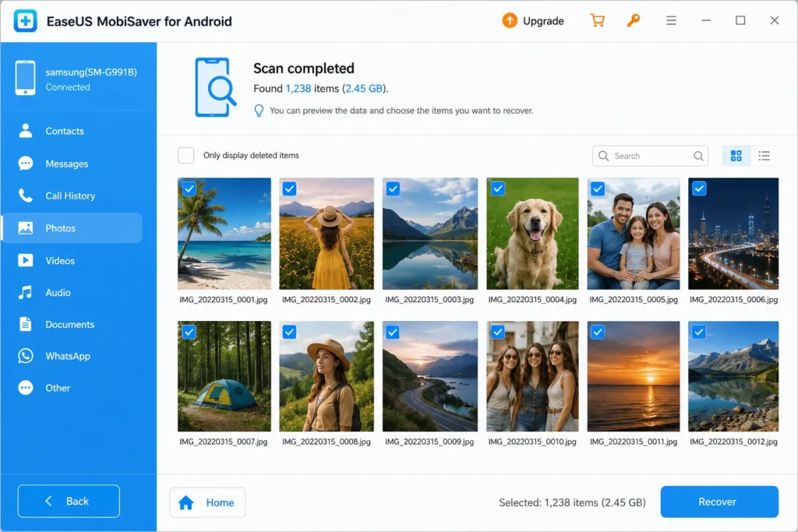Screen dimensions: 798x532
Task: Click the samsung(SM-G991B) device name
Action: point(91,72)
